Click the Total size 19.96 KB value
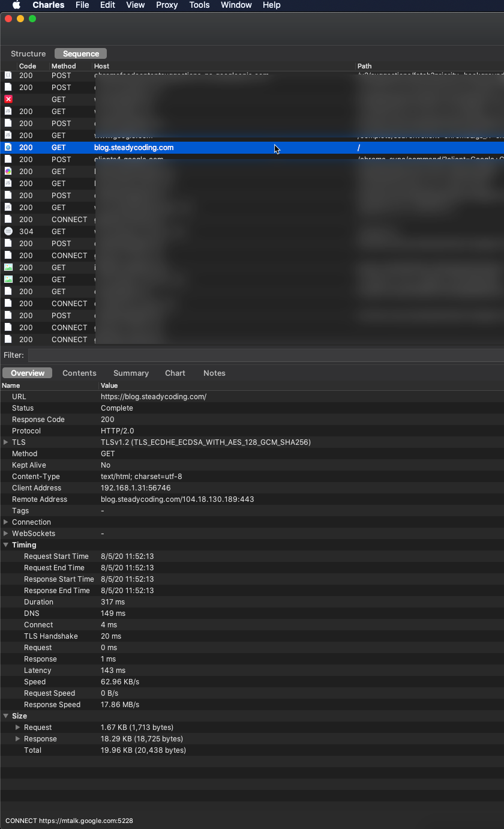This screenshot has height=829, width=504. 143,750
